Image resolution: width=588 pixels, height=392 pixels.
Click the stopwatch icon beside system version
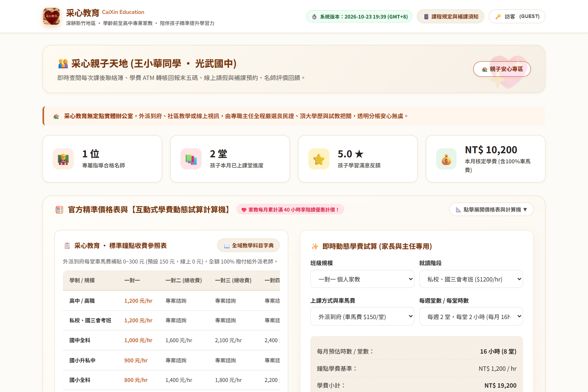click(314, 17)
